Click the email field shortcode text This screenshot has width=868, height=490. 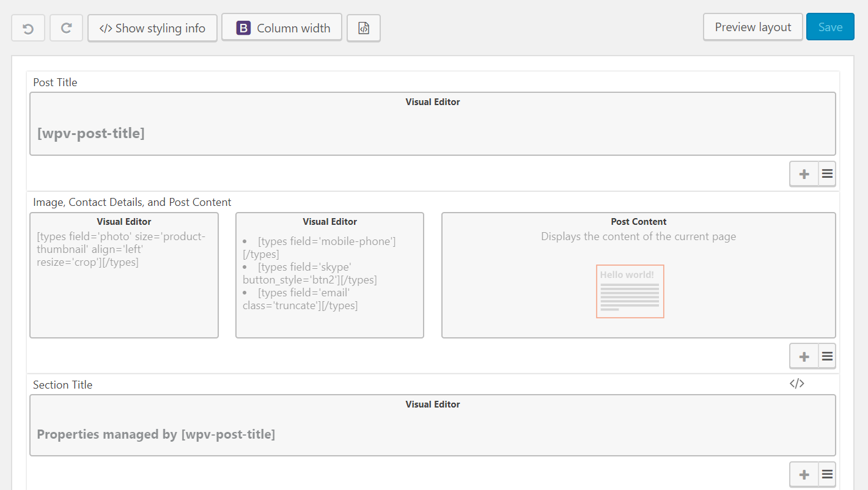(x=301, y=299)
